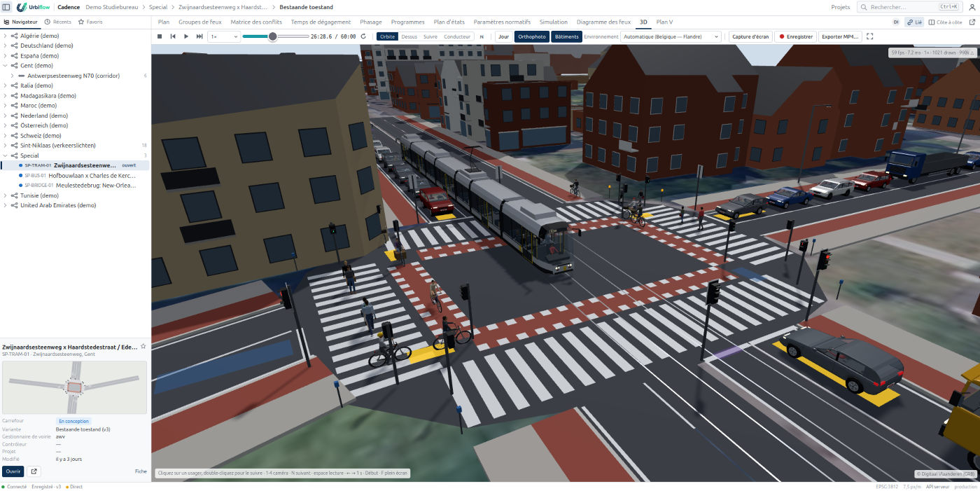
Task: Click the API serveur status bar entry
Action: point(938,487)
